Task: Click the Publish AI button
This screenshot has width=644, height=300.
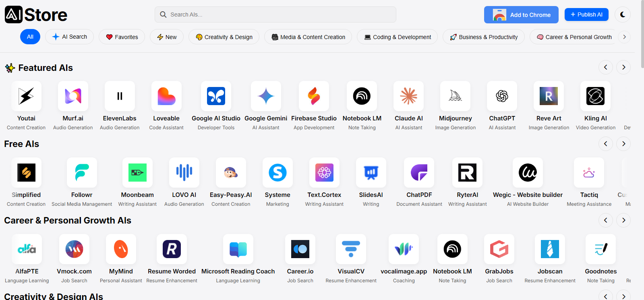Action: tap(586, 14)
